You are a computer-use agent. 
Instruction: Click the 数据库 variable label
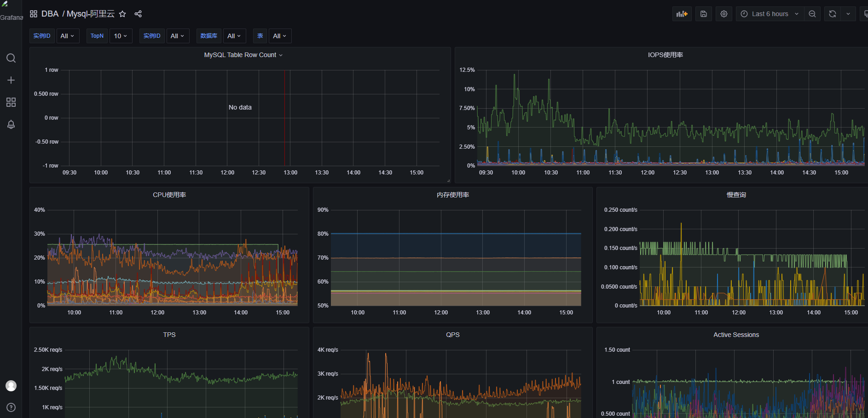click(x=209, y=36)
